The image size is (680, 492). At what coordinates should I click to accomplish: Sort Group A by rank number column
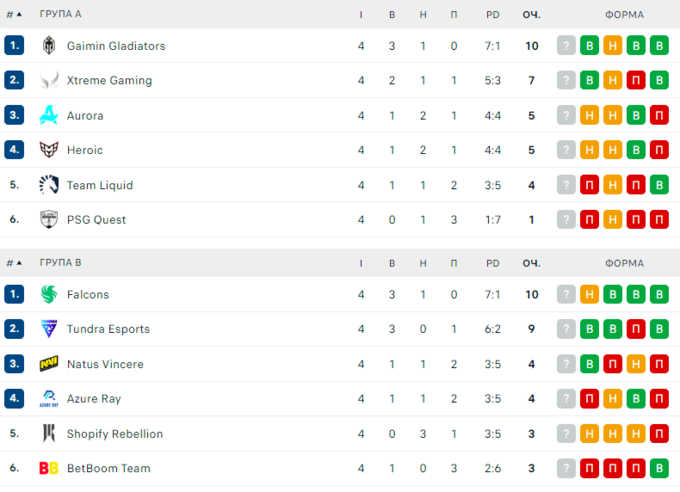click(x=13, y=14)
